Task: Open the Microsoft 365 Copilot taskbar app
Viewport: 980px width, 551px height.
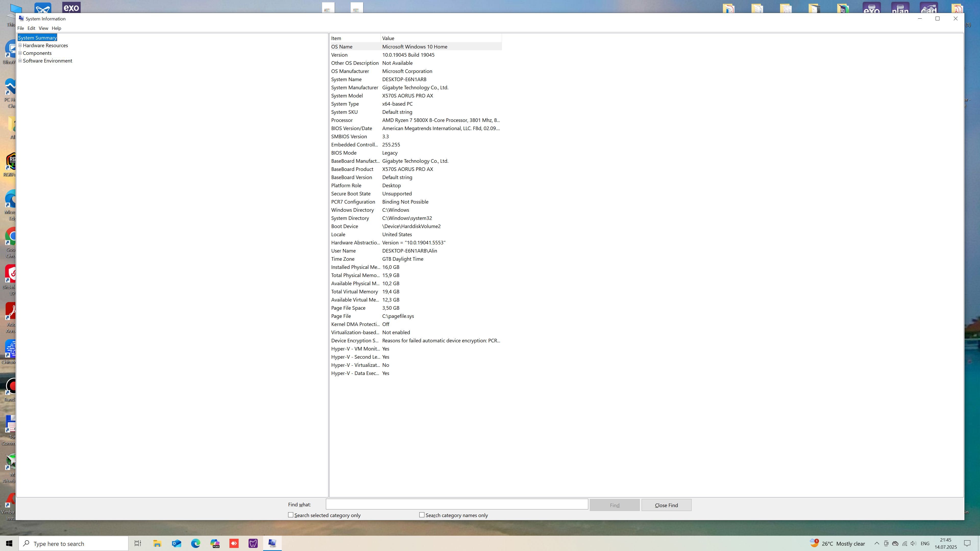Action: coord(215,543)
